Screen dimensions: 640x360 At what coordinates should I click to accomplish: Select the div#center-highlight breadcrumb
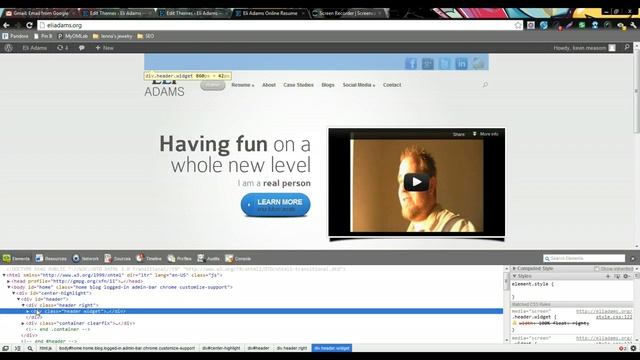221,348
